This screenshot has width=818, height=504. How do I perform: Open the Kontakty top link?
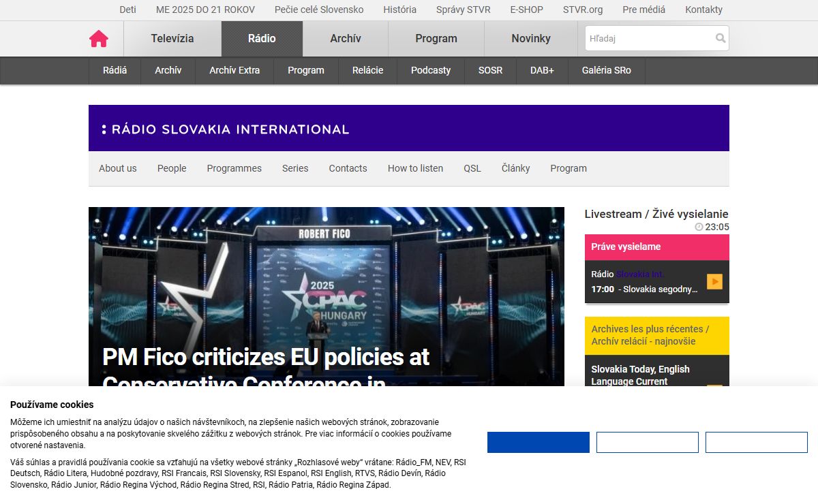tap(704, 10)
